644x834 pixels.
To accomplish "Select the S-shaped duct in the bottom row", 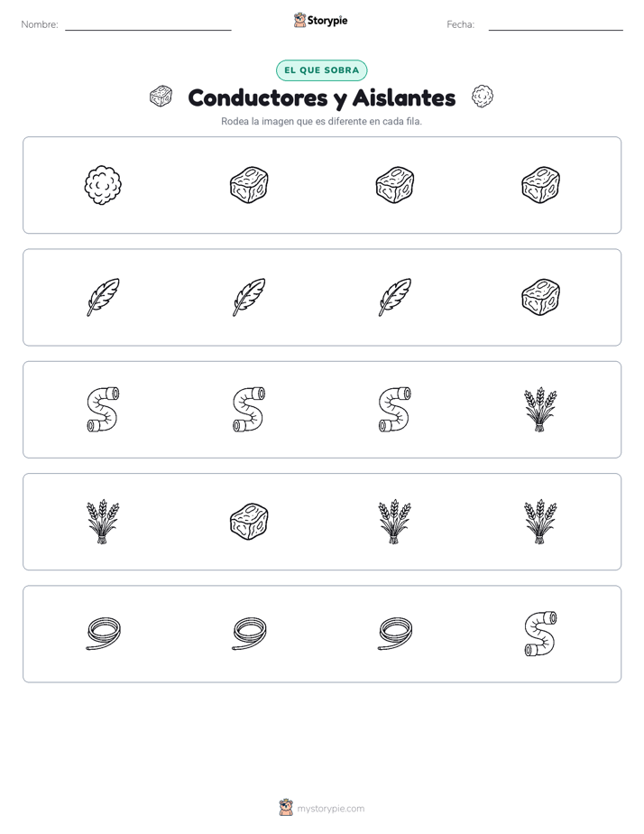I will (x=540, y=634).
